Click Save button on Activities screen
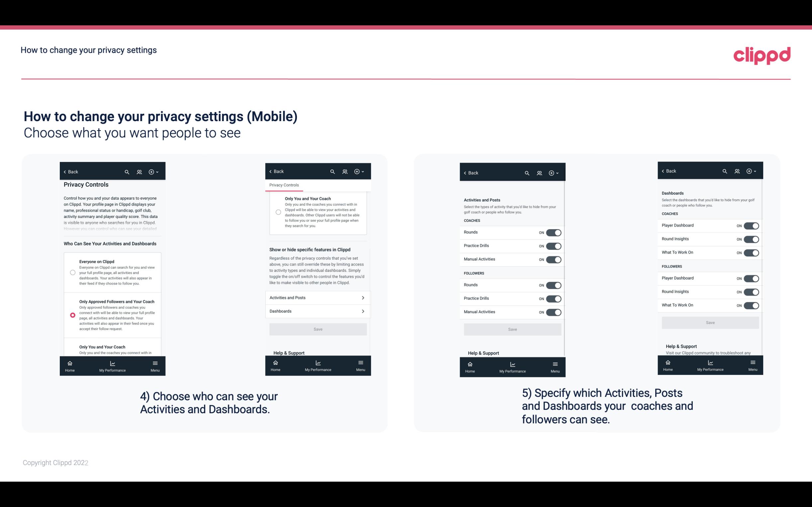The image size is (812, 507). 511,328
